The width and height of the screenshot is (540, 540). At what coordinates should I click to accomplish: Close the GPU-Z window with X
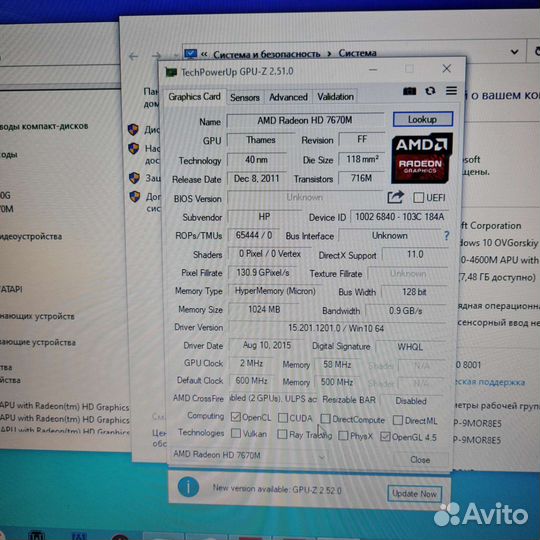(447, 69)
